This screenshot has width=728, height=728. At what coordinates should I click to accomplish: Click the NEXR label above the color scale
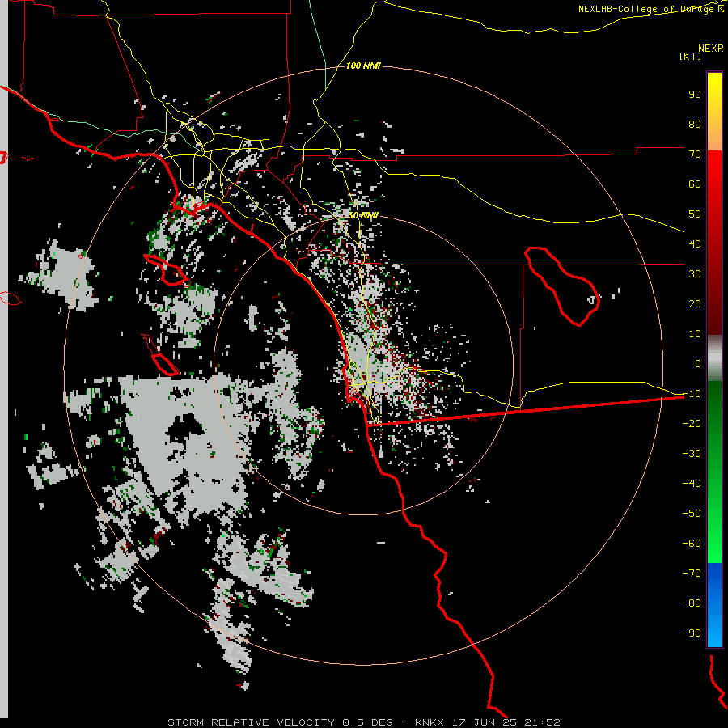click(711, 49)
